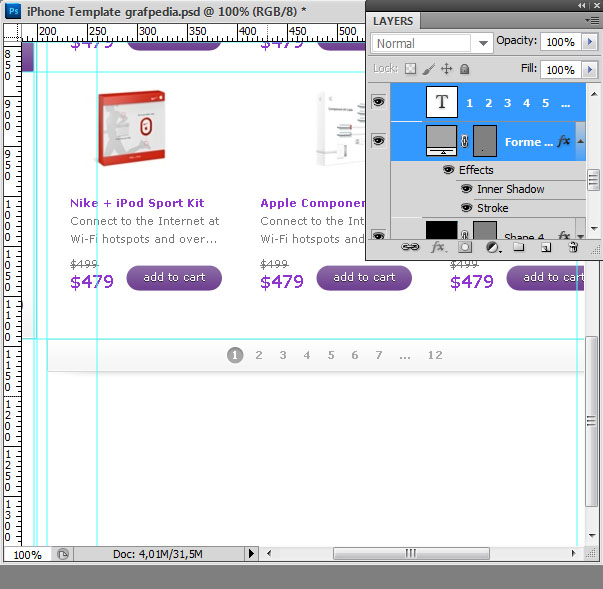Collapse effects list on Forme layer

click(581, 141)
